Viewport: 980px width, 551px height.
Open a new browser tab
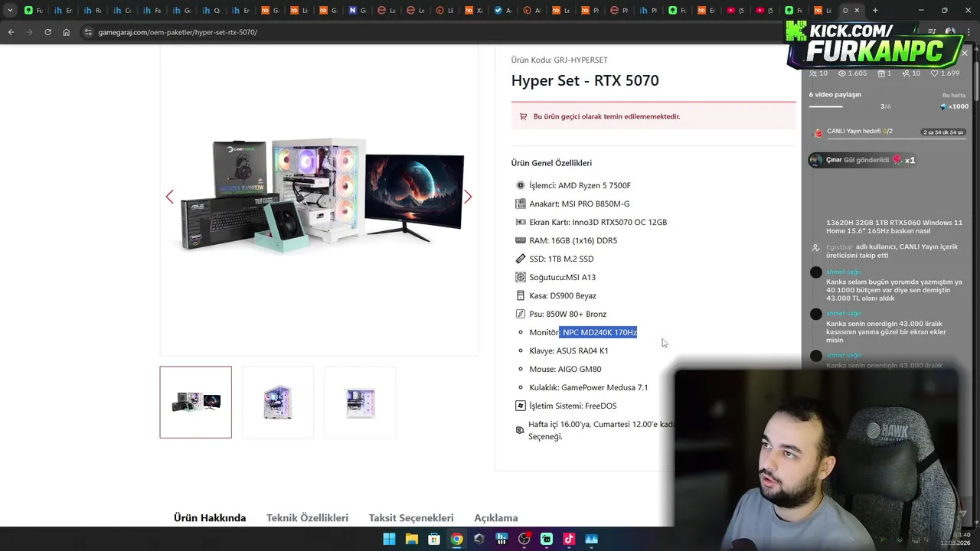[x=875, y=10]
